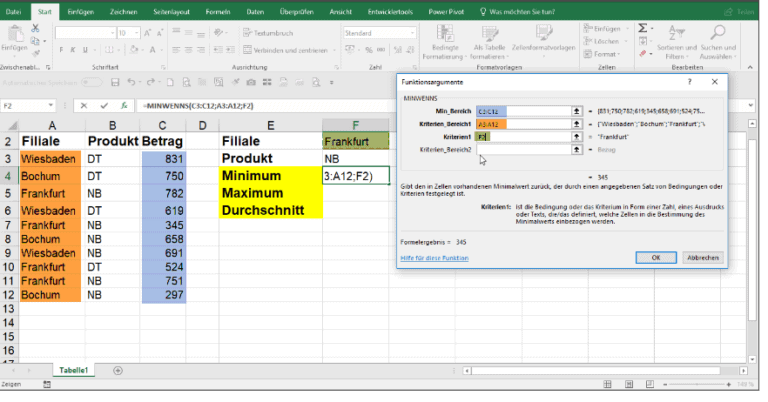The height and width of the screenshot is (402, 768).
Task: Click Zellenformatvorlagen button
Action: [543, 42]
